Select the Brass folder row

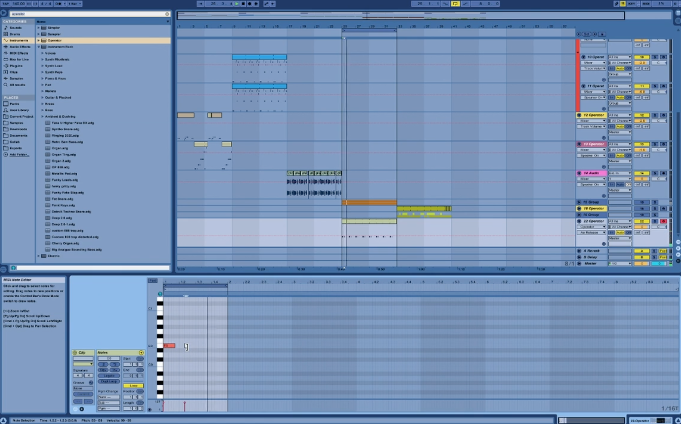(x=103, y=104)
